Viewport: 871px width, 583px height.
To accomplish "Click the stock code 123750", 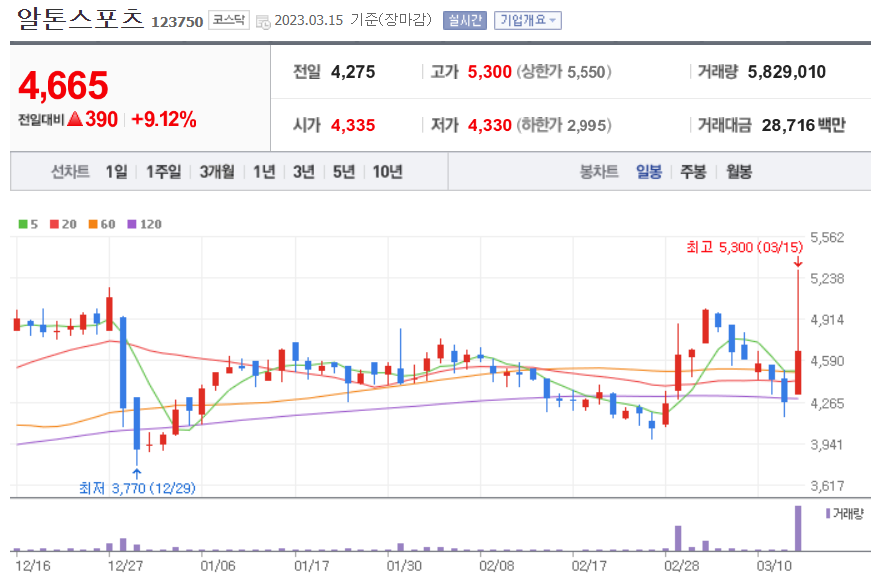I will coord(177,22).
